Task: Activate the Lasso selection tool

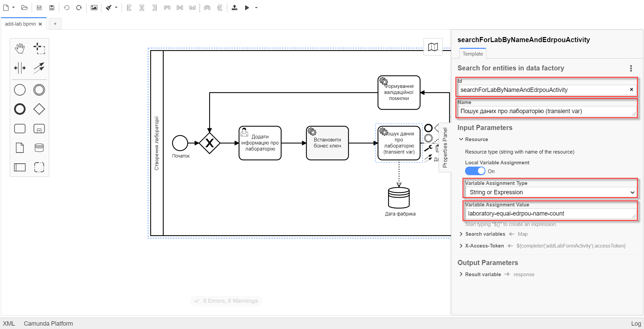Action: coord(39,48)
